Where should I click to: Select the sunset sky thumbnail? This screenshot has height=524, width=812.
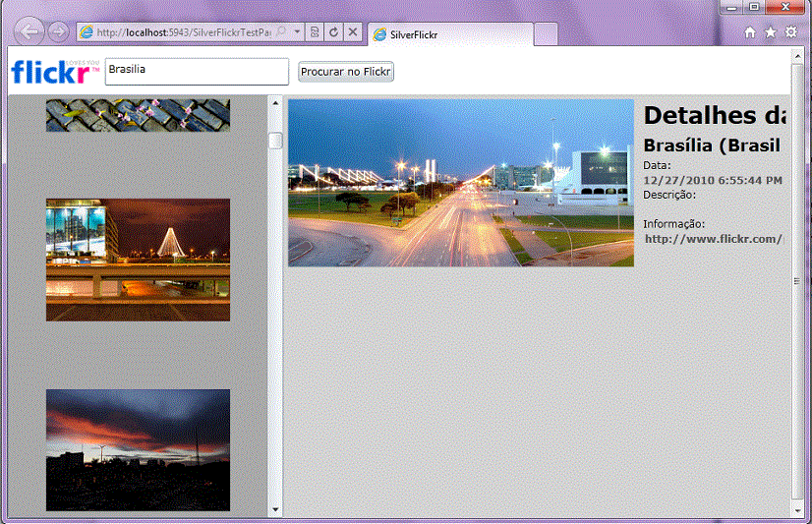tap(138, 450)
